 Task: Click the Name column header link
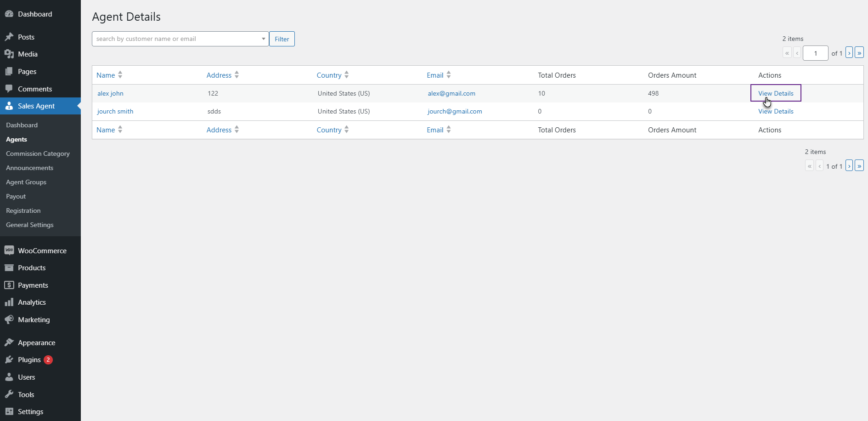click(x=106, y=75)
